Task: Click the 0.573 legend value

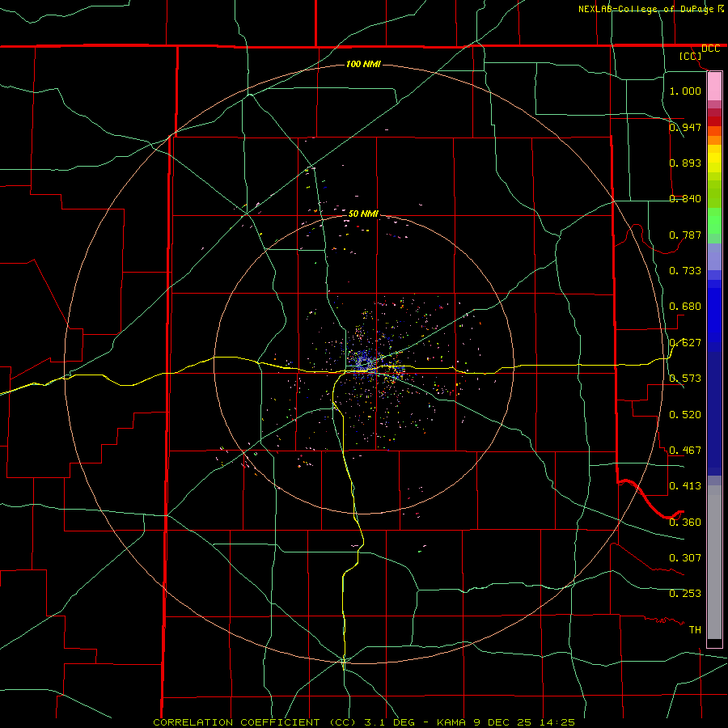Action: (x=685, y=379)
